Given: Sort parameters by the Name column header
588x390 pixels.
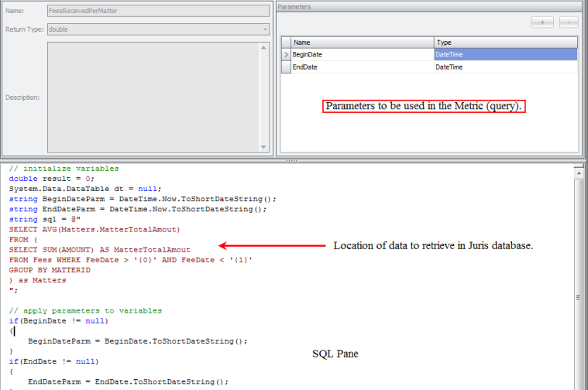Looking at the screenshot, I should tap(362, 43).
